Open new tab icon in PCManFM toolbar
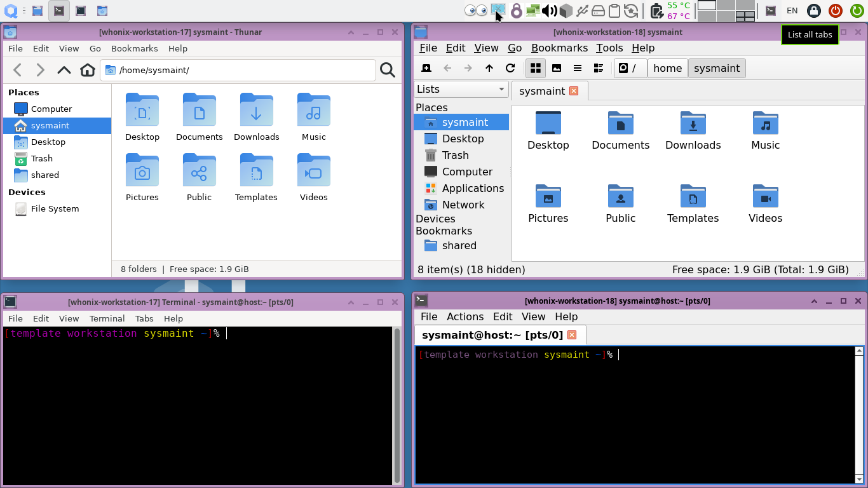Screen dimensions: 868x488 click(426, 68)
